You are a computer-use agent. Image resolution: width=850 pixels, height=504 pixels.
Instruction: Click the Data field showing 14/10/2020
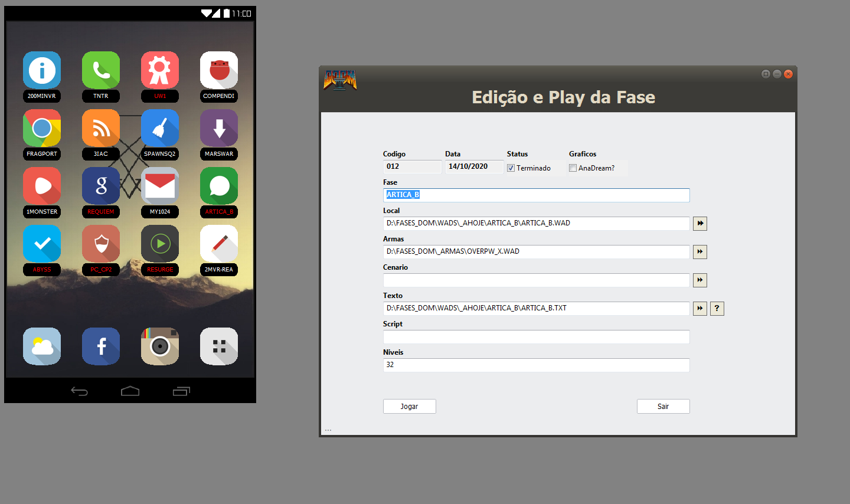coord(475,166)
